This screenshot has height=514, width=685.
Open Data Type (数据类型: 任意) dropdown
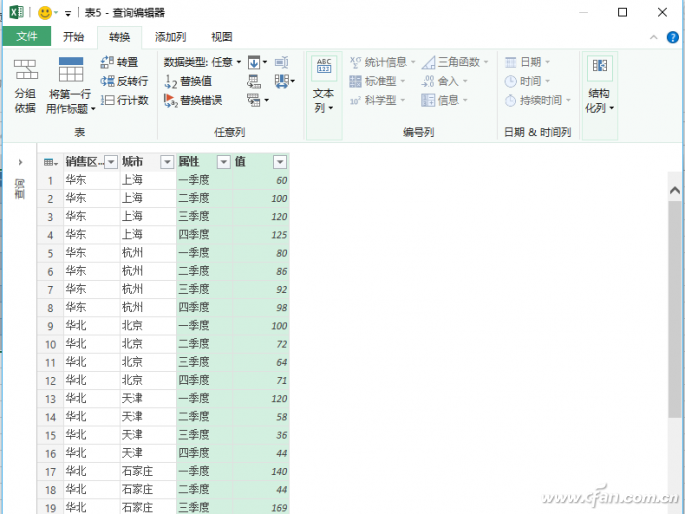pos(202,62)
